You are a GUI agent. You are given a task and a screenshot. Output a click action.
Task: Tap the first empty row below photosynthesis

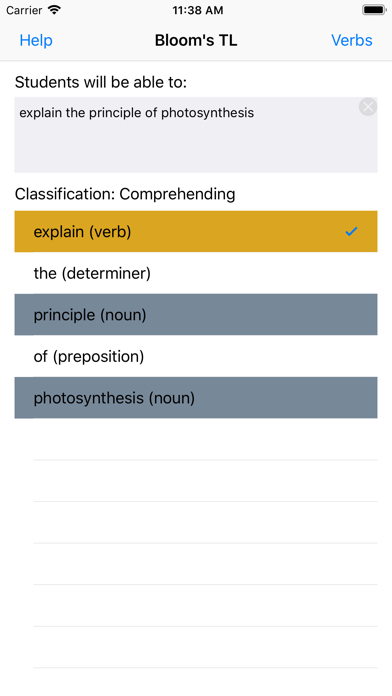point(196,439)
